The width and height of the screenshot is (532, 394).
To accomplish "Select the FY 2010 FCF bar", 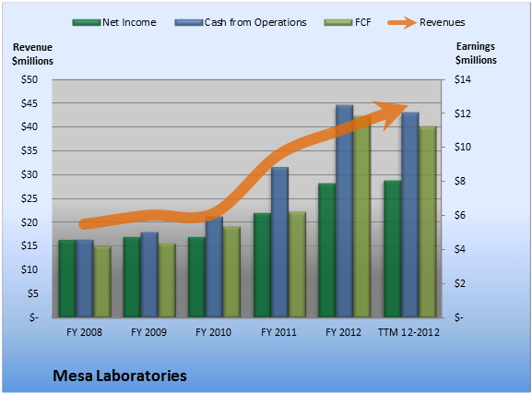I will pyautogui.click(x=232, y=272).
